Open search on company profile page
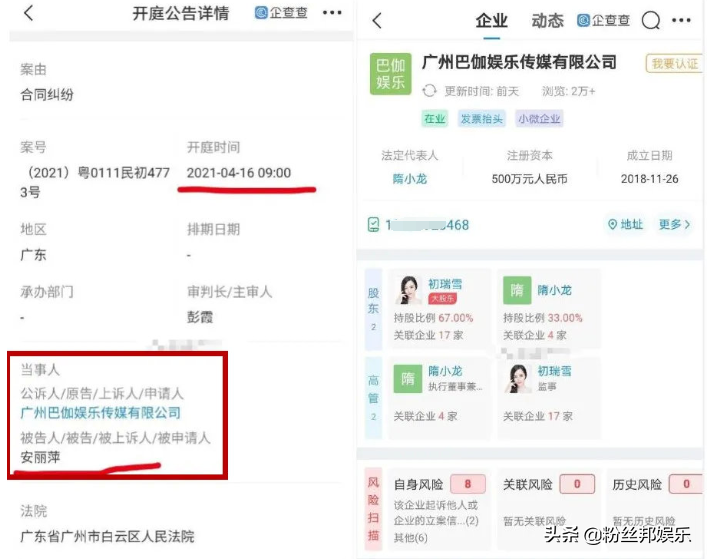This screenshot has height=559, width=707. pos(651,20)
